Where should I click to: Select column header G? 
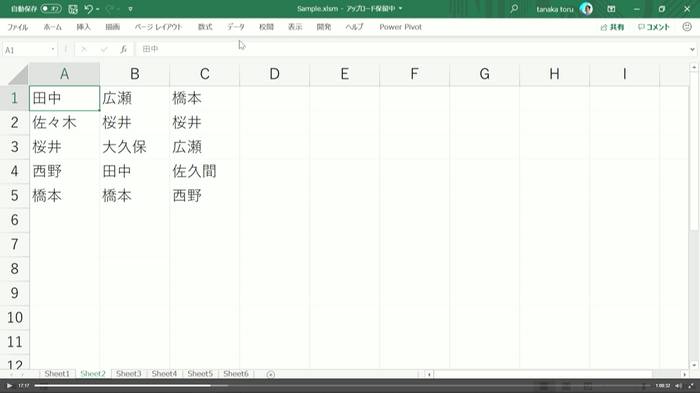pos(484,74)
